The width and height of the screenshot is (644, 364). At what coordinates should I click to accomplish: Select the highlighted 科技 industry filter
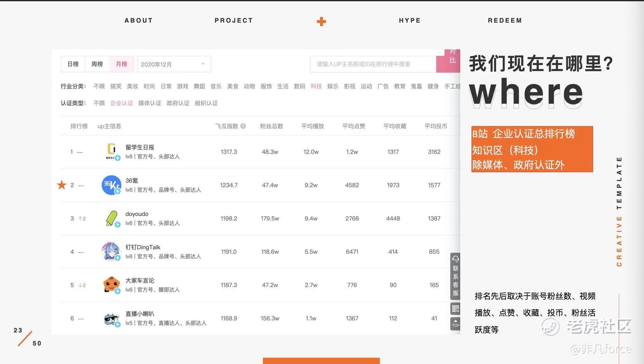pos(316,86)
